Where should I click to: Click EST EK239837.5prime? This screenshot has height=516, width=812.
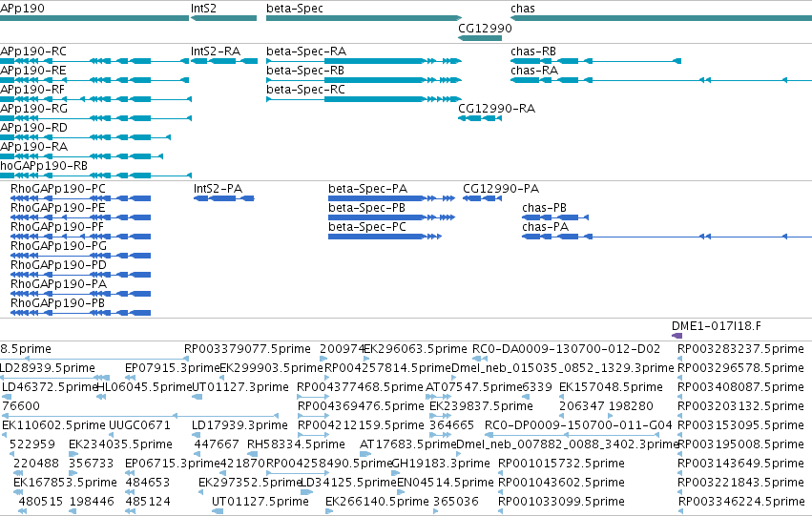481,406
